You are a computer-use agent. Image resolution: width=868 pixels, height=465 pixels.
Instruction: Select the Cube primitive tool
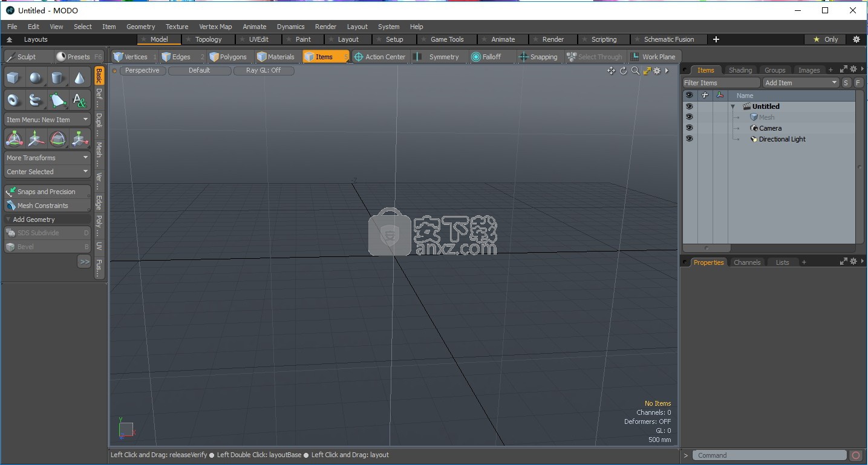click(14, 78)
